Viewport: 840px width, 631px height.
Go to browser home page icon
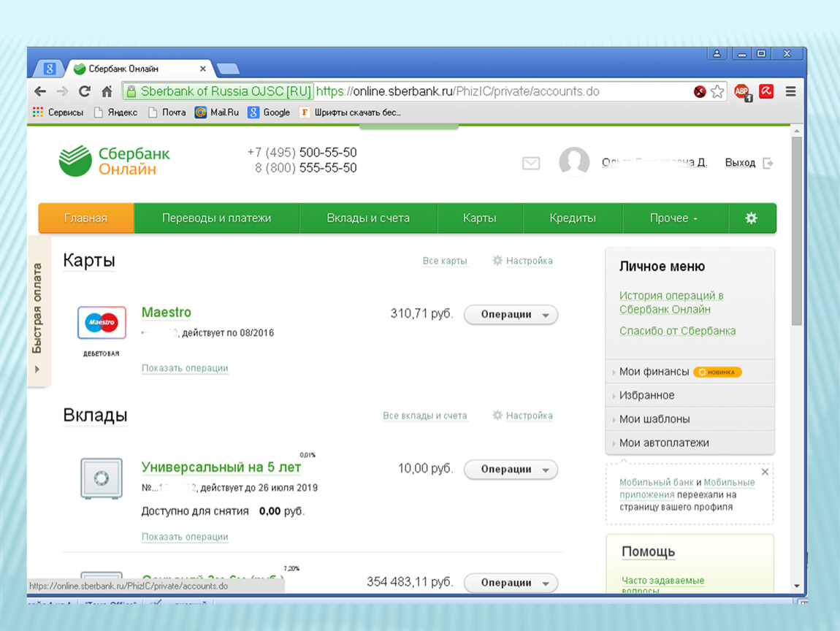(107, 91)
